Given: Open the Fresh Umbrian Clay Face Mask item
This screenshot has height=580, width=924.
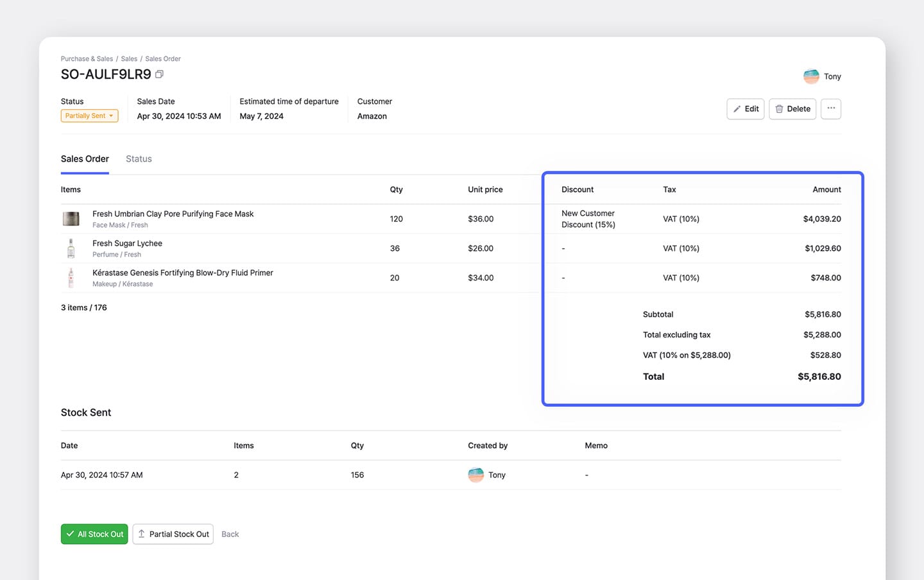Looking at the screenshot, I should tap(173, 214).
